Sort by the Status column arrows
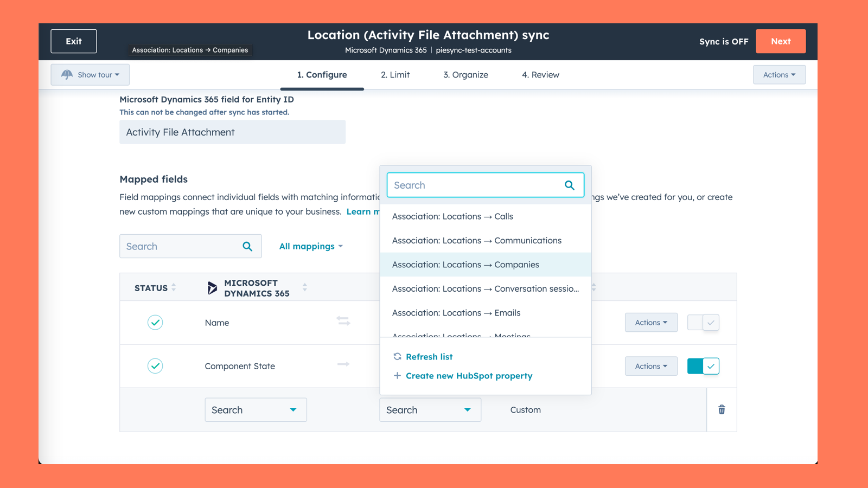The width and height of the screenshot is (868, 488). click(174, 288)
